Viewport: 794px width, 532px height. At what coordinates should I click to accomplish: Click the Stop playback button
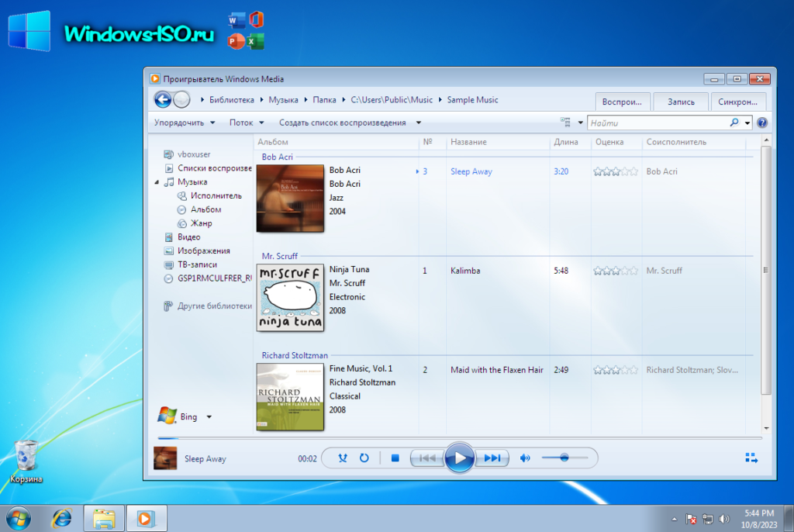[395, 458]
